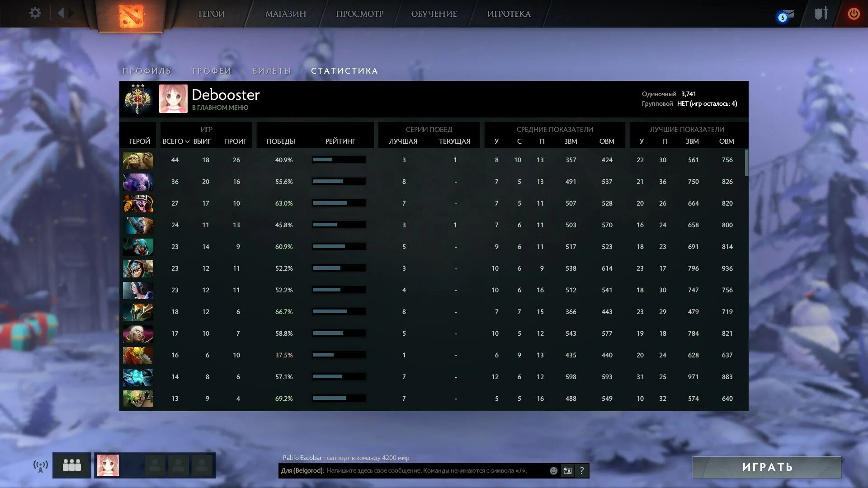The image size is (868, 488).
Task: Sort by the ТЕКУЩАЯ streak header
Action: click(x=455, y=141)
